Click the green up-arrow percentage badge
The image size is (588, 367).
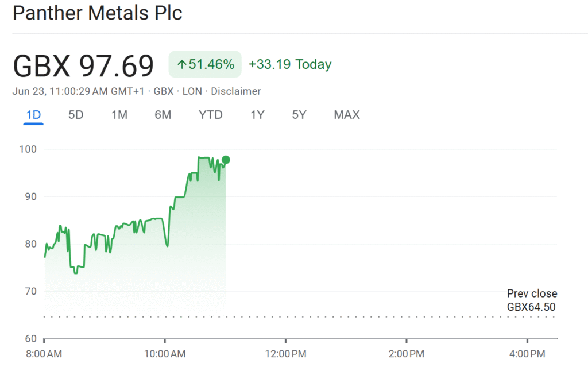pyautogui.click(x=205, y=64)
